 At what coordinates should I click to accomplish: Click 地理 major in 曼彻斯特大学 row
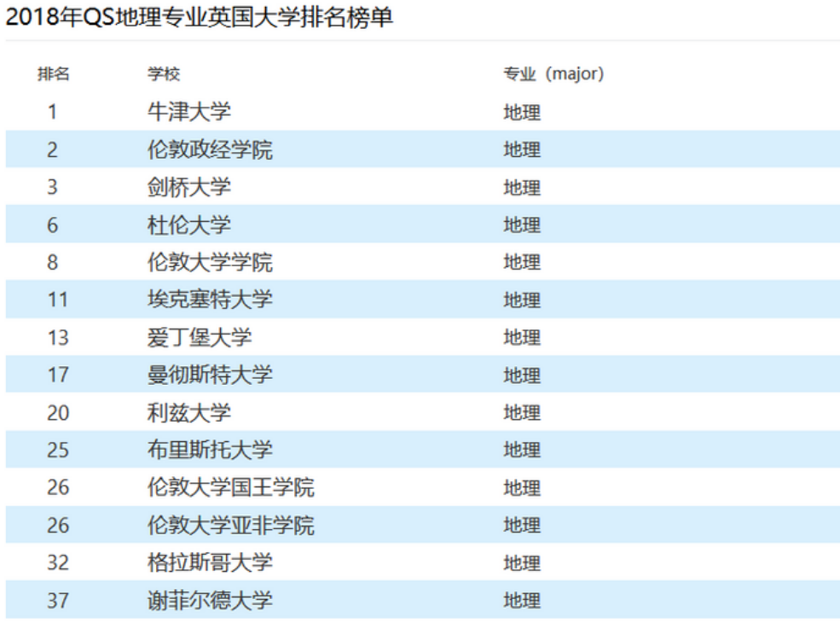[522, 376]
